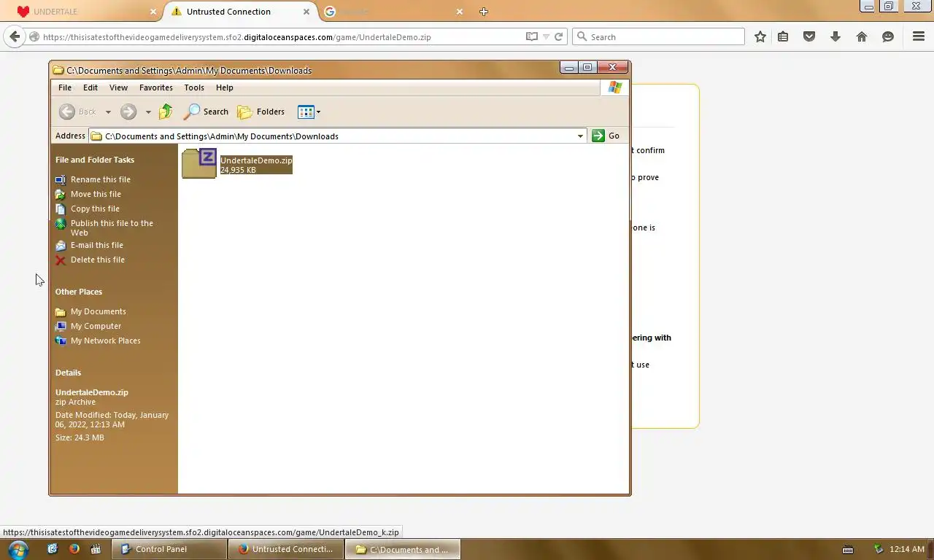Click Copy this file
Viewport: 934px width, 560px height.
95,209
